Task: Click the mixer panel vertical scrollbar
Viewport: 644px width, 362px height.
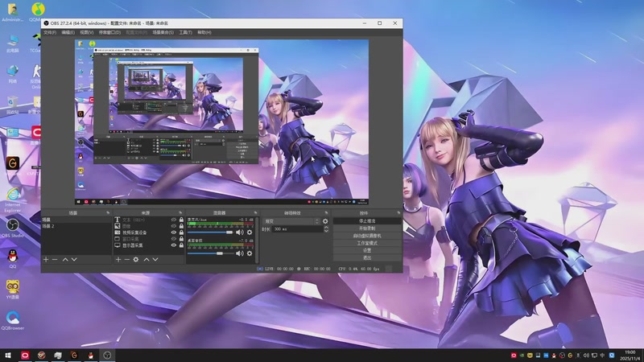Action: pos(257,240)
